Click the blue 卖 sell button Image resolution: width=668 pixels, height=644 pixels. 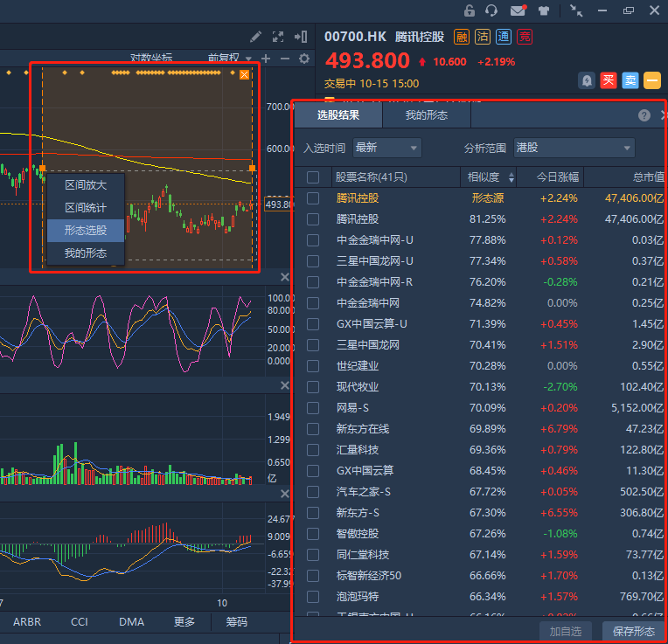[630, 80]
